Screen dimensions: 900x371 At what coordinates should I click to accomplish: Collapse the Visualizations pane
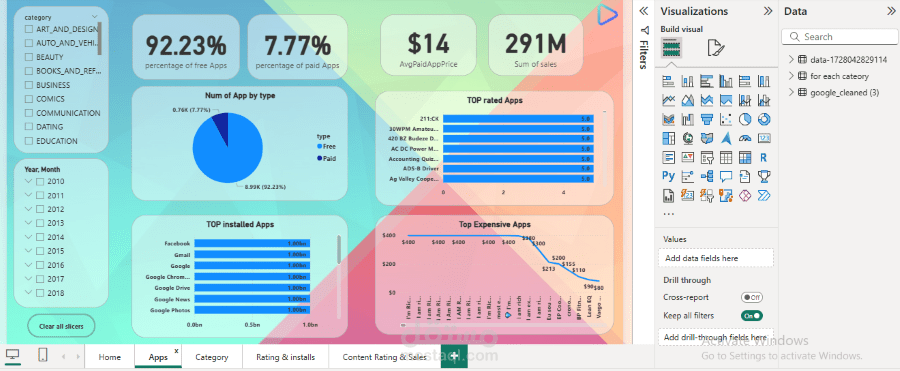pyautogui.click(x=767, y=11)
